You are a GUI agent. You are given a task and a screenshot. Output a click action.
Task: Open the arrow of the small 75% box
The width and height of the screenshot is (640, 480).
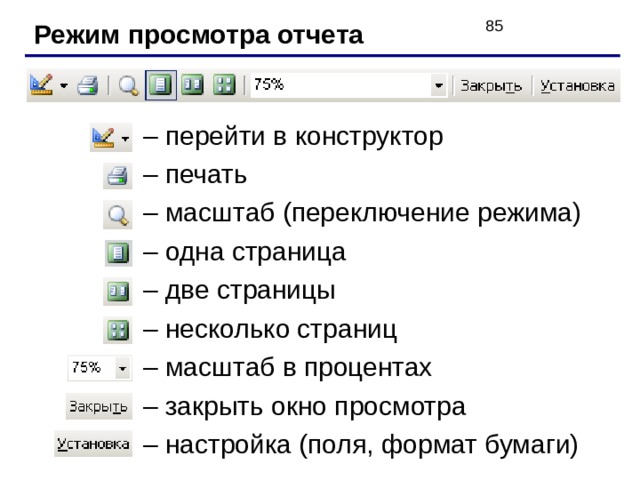click(x=123, y=369)
